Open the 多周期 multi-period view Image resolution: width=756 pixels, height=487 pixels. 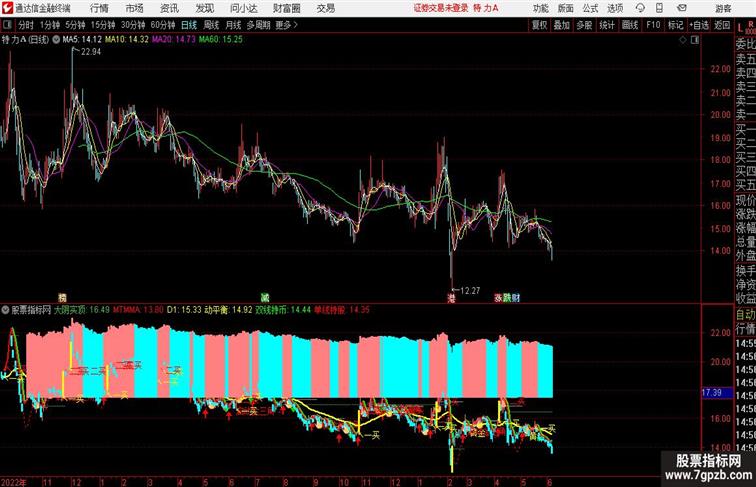pos(258,25)
